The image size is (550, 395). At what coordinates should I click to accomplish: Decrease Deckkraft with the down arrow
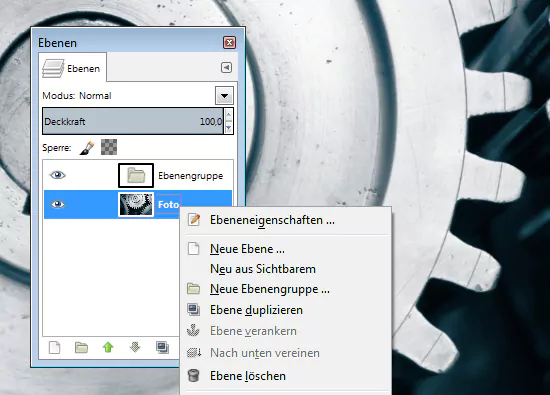coord(229,128)
